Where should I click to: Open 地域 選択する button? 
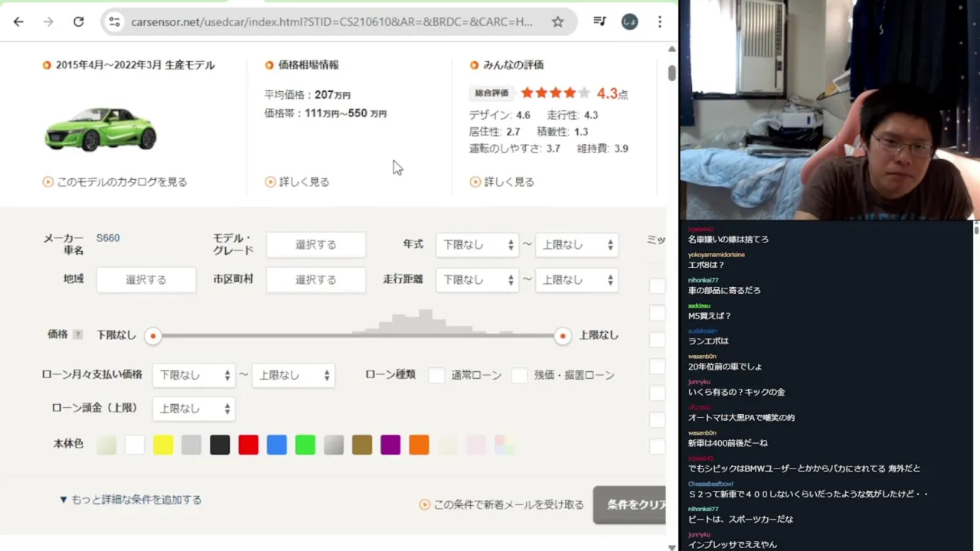pos(145,279)
